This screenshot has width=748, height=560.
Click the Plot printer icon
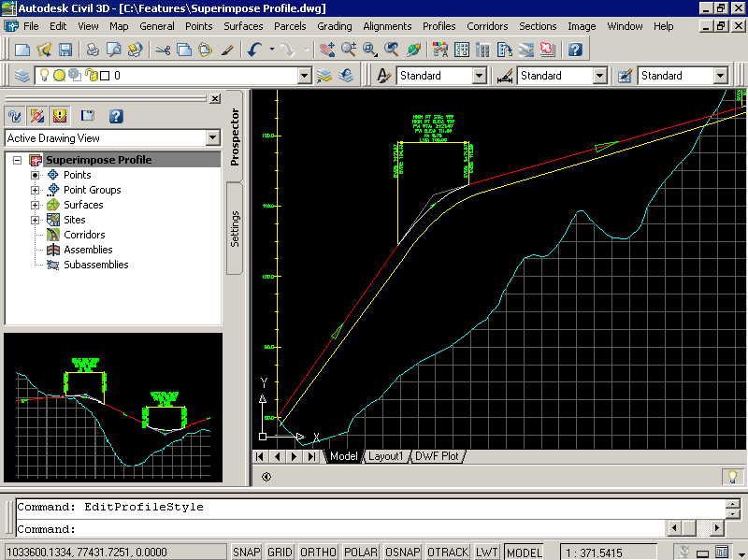[x=93, y=50]
